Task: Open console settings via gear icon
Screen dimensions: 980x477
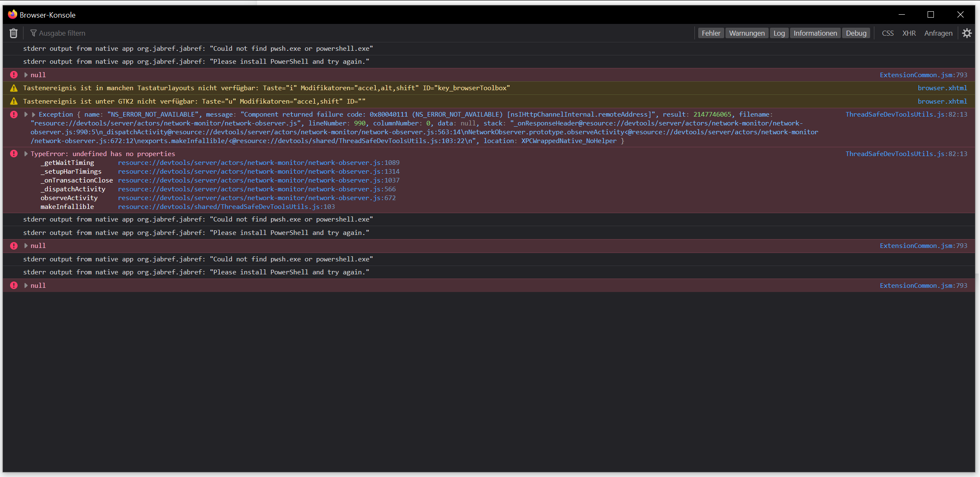Action: tap(967, 33)
